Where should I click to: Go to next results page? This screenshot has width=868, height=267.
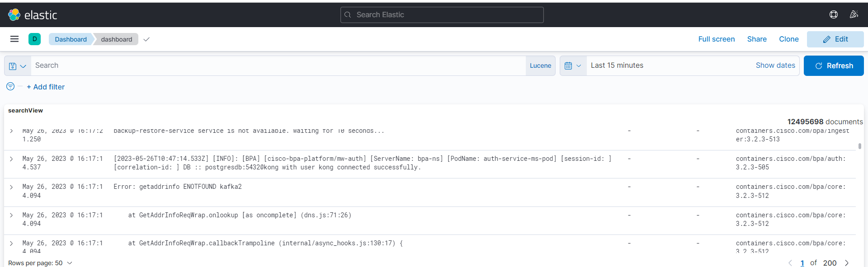click(847, 263)
